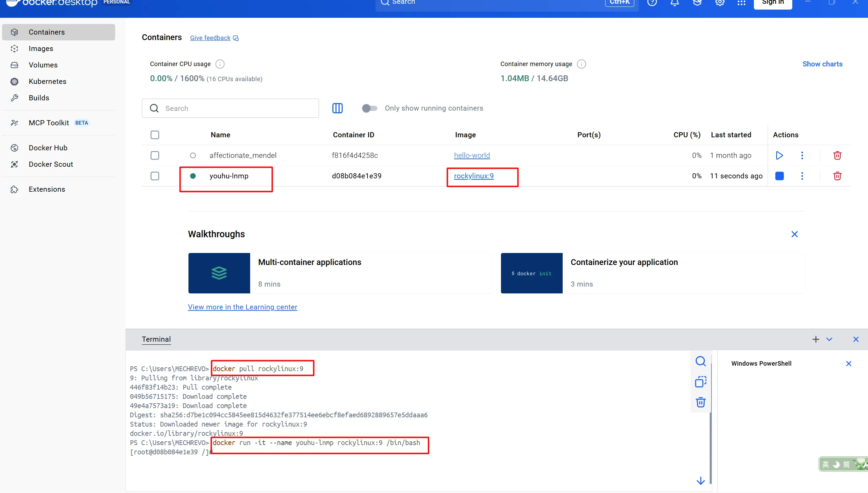868x493 pixels.
Task: Delete the youhu-lnmp container with trash icon
Action: click(837, 176)
